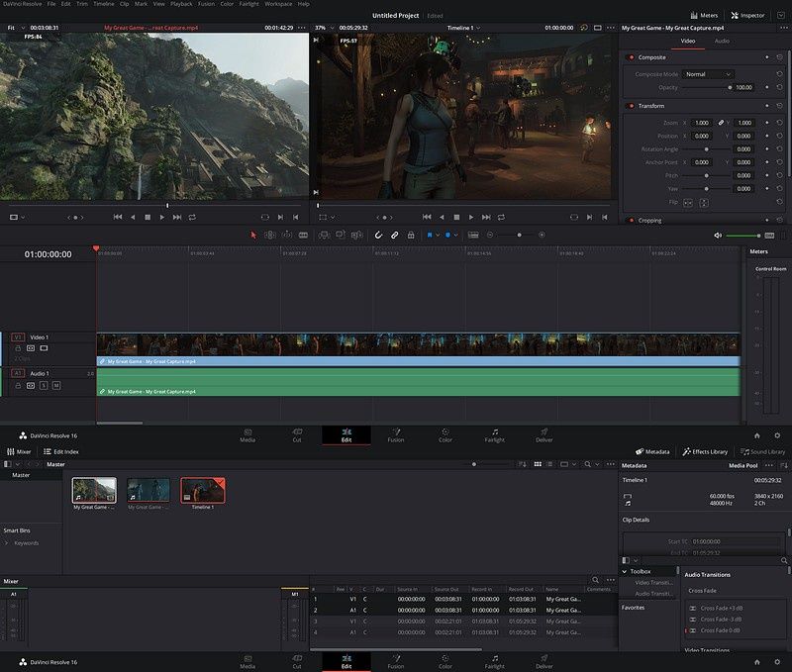
Task: Mute the Audio 1 track
Action: [56, 386]
